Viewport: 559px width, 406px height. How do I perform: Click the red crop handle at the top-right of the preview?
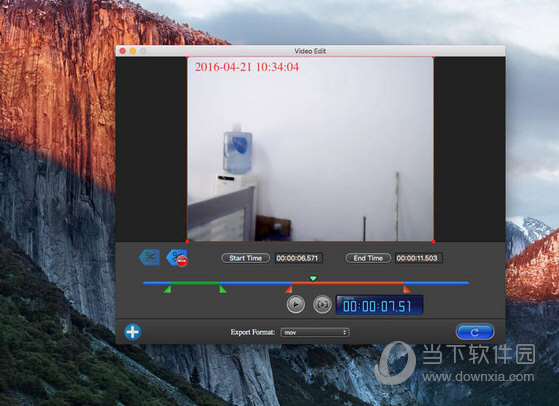(x=434, y=57)
